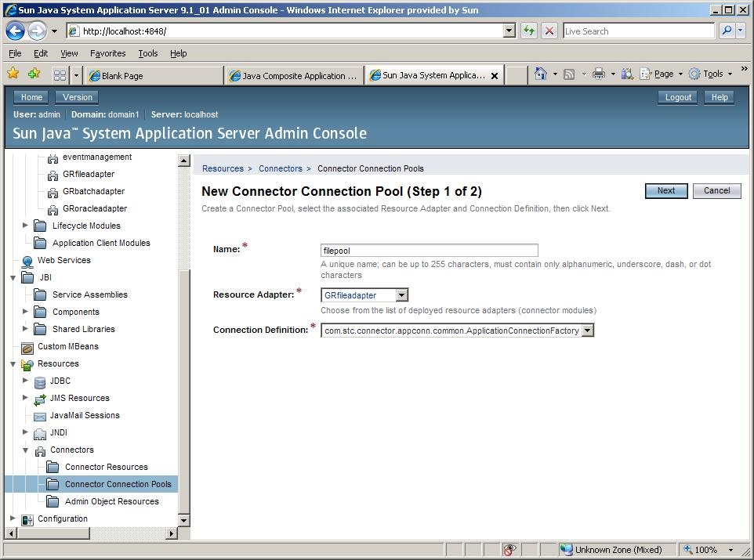The image size is (754, 560).
Task: Switch to Java Composite Application tab
Action: tap(294, 75)
